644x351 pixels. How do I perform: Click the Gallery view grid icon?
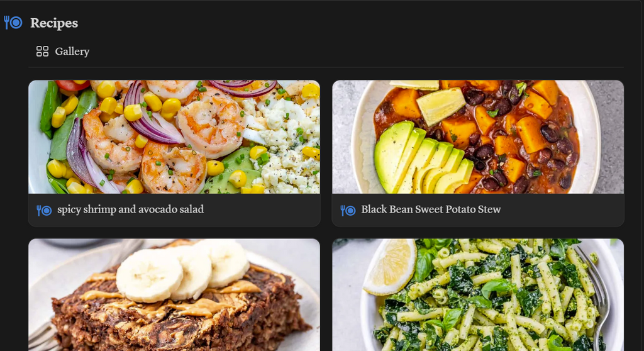42,52
